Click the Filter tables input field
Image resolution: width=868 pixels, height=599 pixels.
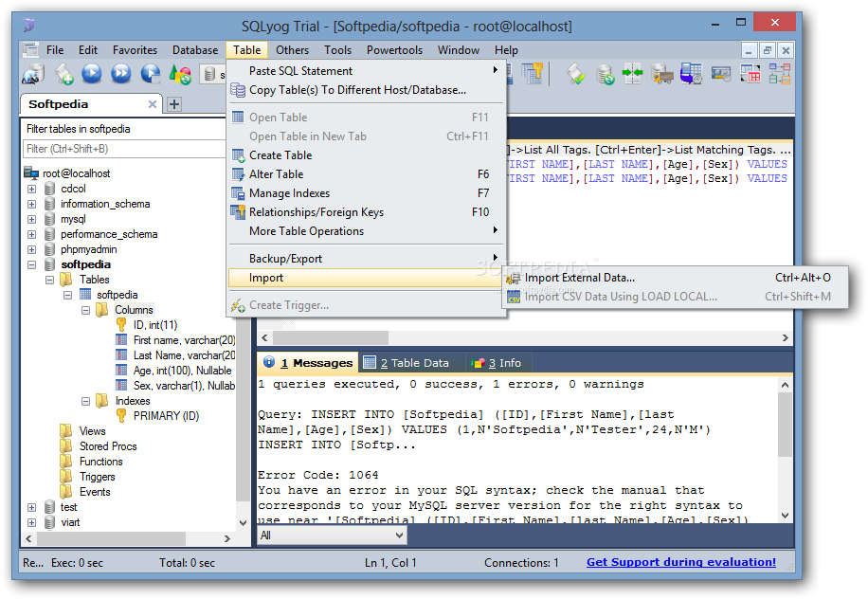(124, 149)
